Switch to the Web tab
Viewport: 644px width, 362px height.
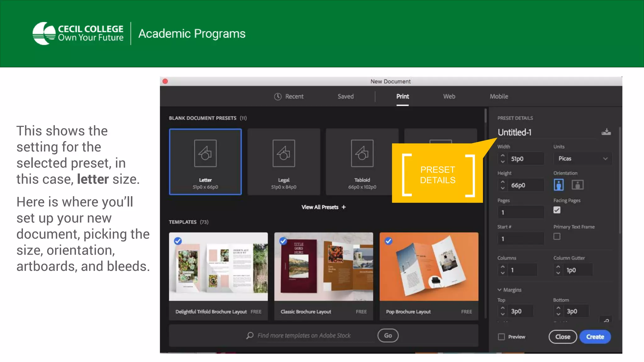pyautogui.click(x=449, y=96)
